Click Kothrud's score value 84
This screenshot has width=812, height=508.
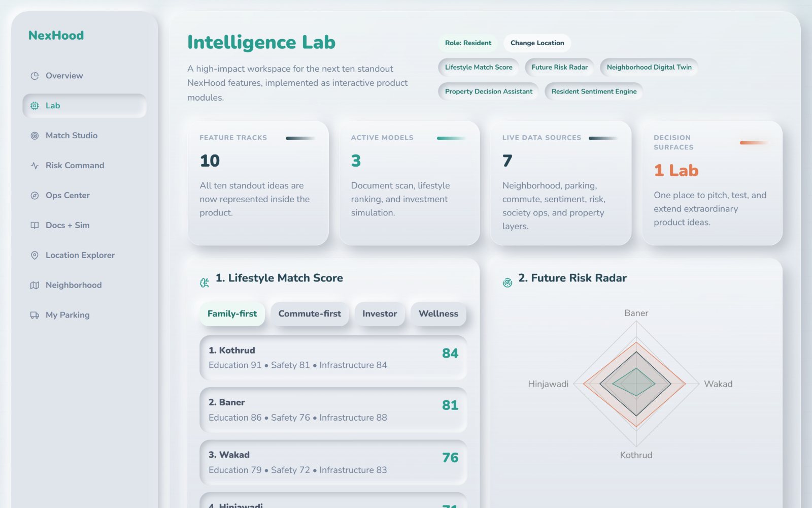450,353
